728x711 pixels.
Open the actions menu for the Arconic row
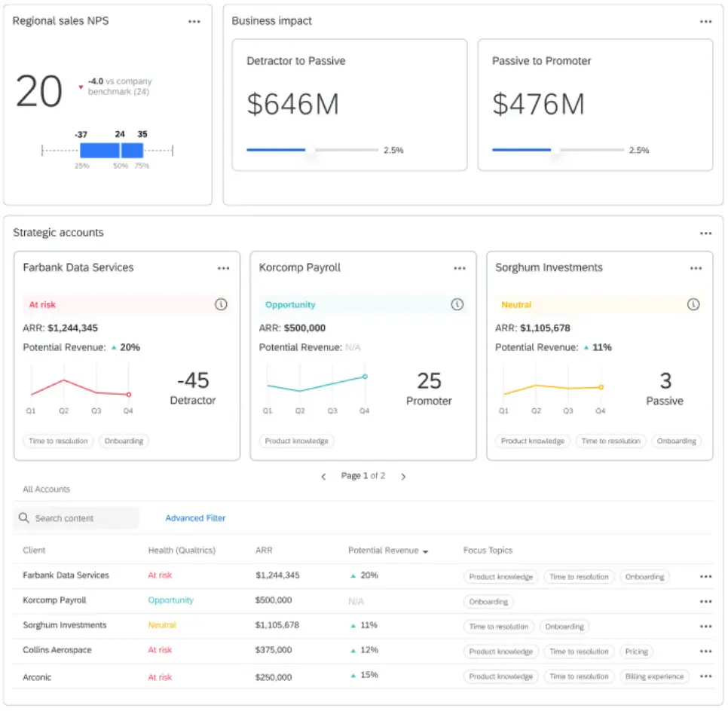[x=705, y=676]
